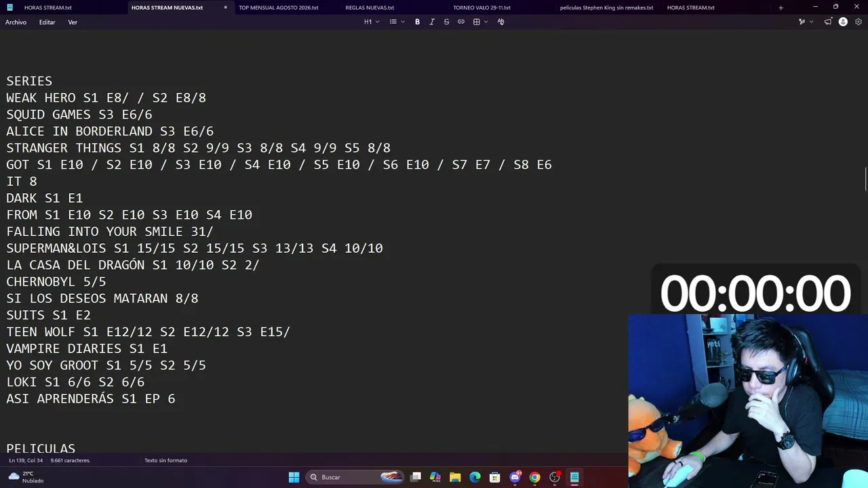Open the link insertion tool
Image resolution: width=868 pixels, height=488 pixels.
[461, 22]
